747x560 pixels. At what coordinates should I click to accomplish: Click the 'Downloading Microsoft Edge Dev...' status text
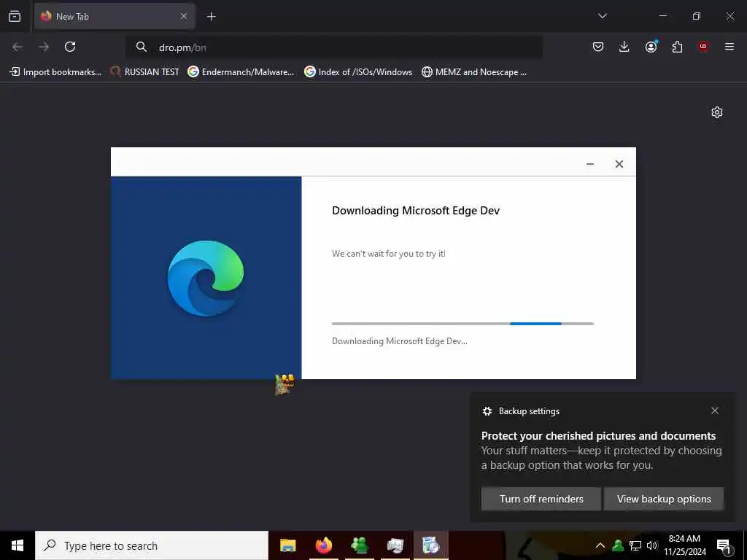399,341
